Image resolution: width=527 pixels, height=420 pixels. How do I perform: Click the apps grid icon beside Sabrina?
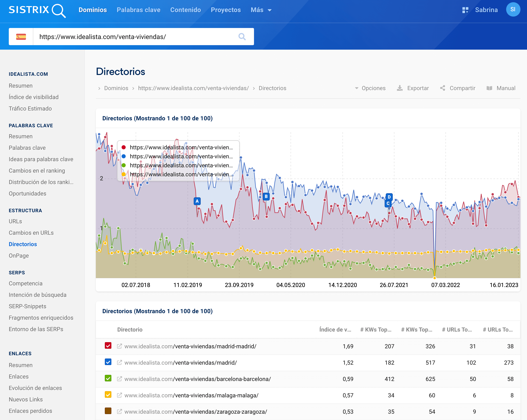coord(465,10)
